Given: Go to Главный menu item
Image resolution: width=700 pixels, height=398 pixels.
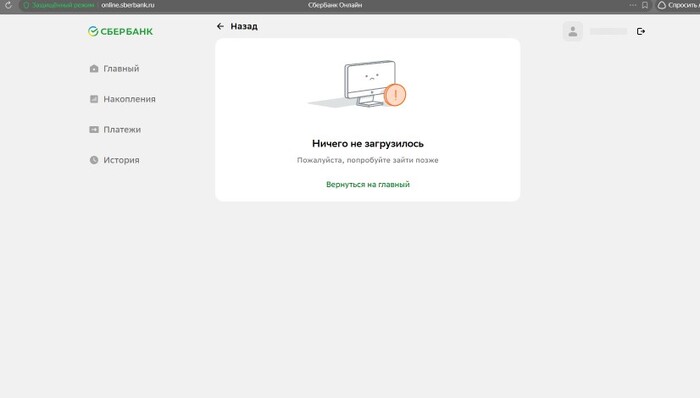Looking at the screenshot, I should (x=114, y=69).
